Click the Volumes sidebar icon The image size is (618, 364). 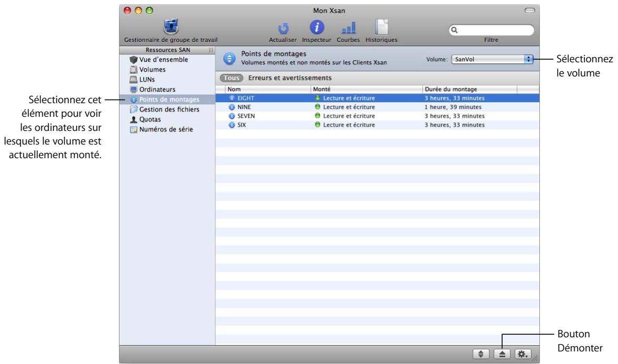(133, 70)
